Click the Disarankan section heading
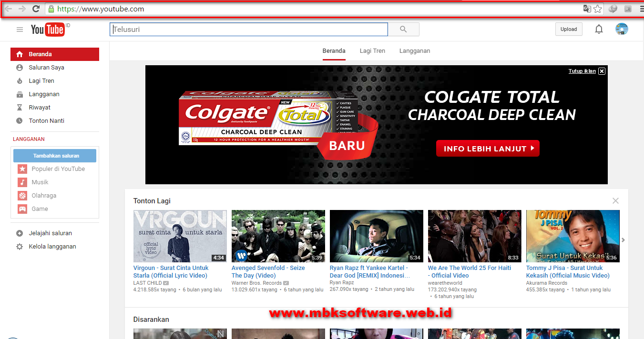Screen dimensions: 644x339 (x=151, y=319)
